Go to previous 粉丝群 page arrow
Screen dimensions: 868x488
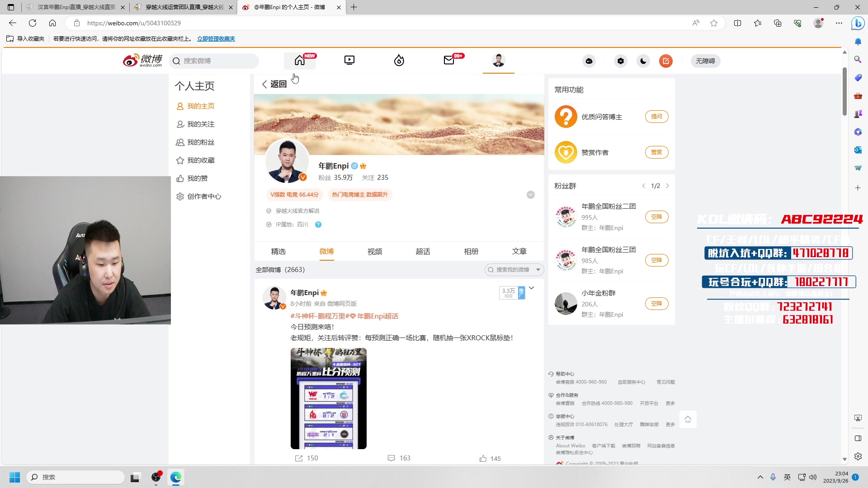[644, 186]
